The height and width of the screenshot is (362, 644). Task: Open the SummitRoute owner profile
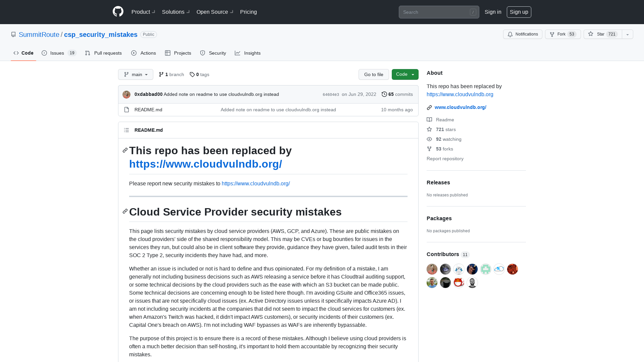pyautogui.click(x=39, y=35)
